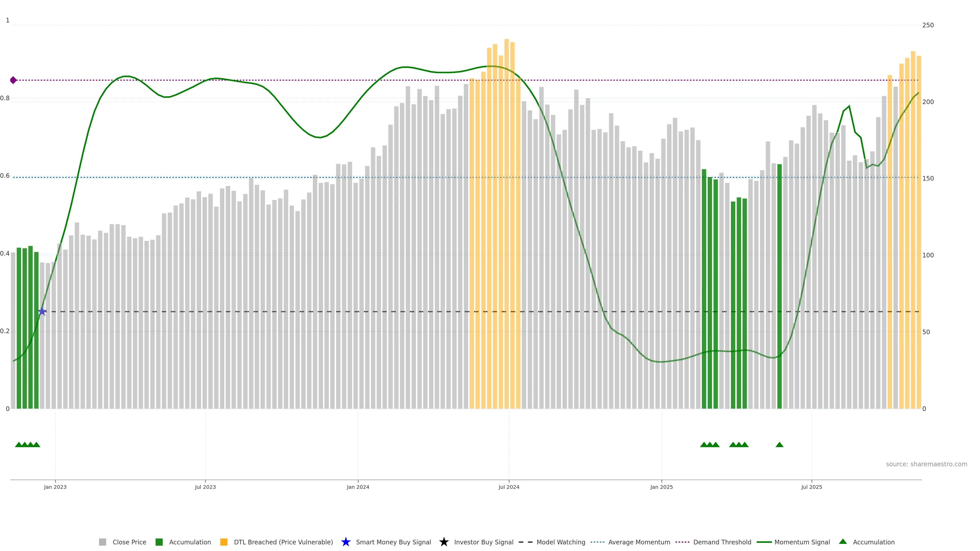This screenshot has height=551, width=980.
Task: Click the purple Demand Threshold diamond marker
Action: point(13,80)
